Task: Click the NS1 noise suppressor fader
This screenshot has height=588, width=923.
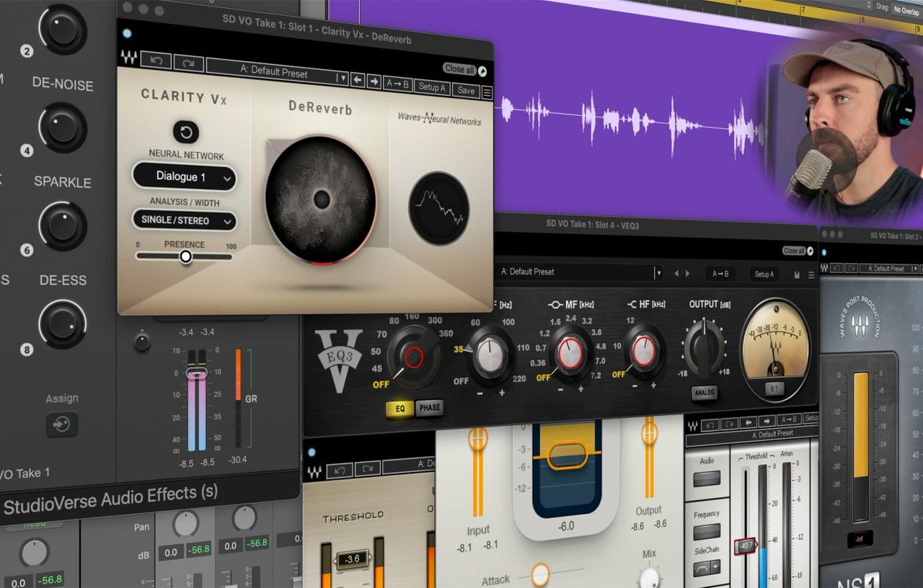Action: tap(860, 447)
